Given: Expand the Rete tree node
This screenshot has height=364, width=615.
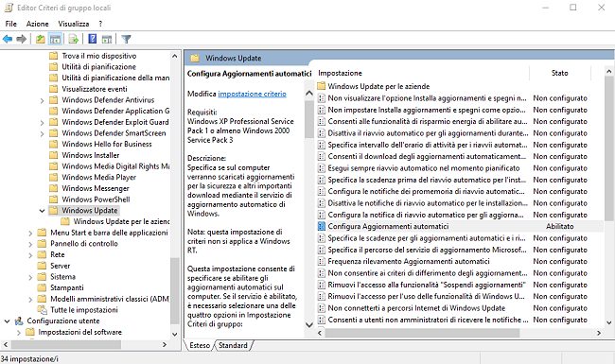Looking at the screenshot, I should (30, 255).
